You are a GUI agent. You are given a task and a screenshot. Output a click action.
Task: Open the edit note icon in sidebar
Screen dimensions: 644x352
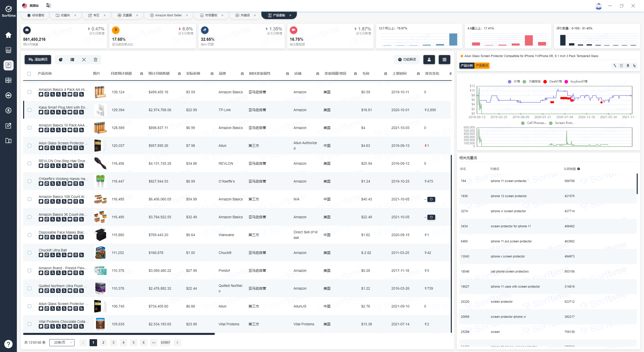pyautogui.click(x=8, y=125)
